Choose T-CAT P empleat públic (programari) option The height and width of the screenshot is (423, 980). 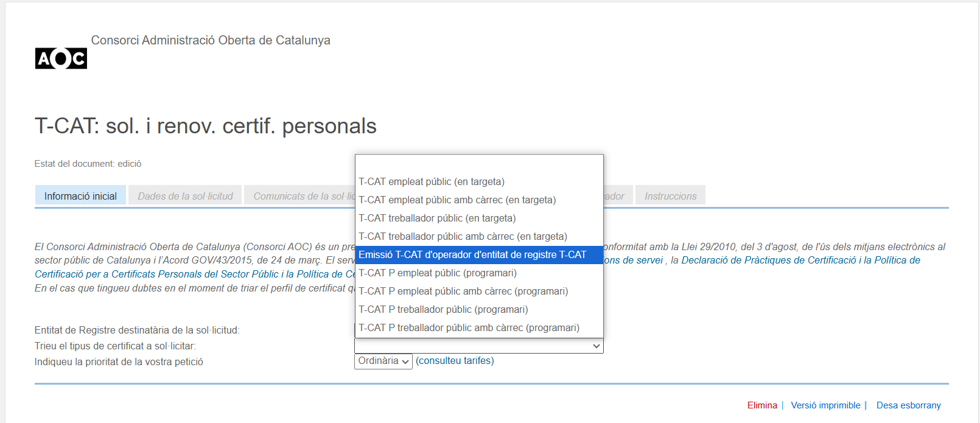coord(479,273)
